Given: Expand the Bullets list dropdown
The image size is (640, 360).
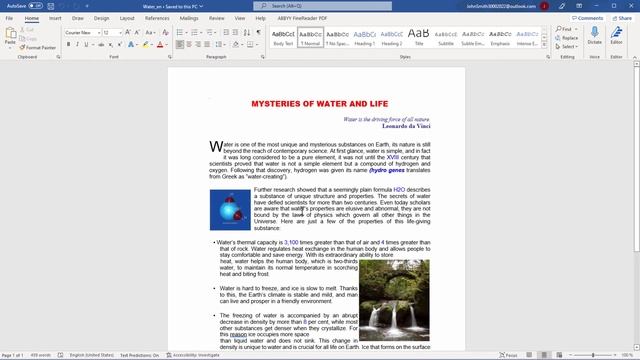Looking at the screenshot, I should pyautogui.click(x=187, y=33).
